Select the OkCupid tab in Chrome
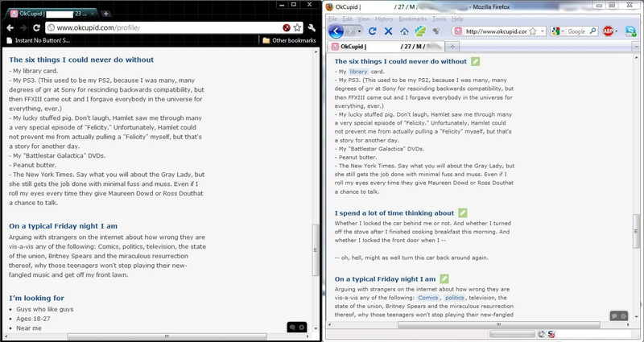Viewport: 644px width, 342px height. coord(52,14)
